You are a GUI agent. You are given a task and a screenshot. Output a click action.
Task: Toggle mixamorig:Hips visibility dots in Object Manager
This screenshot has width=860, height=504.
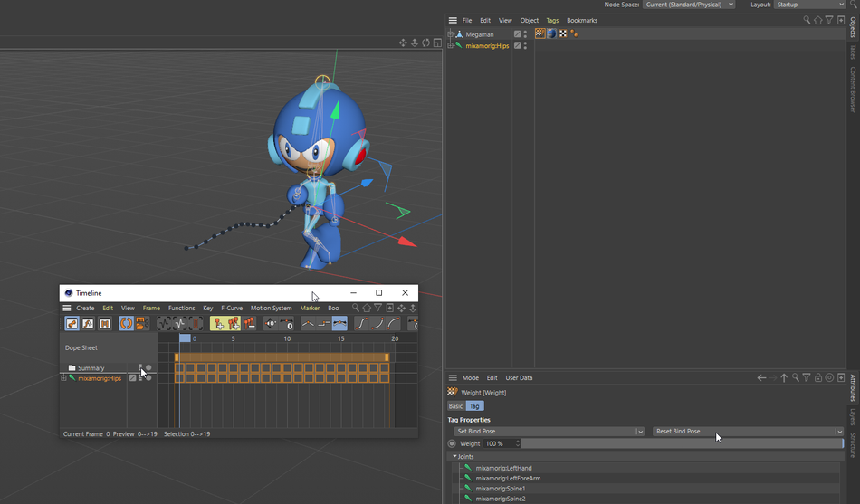[x=525, y=45]
